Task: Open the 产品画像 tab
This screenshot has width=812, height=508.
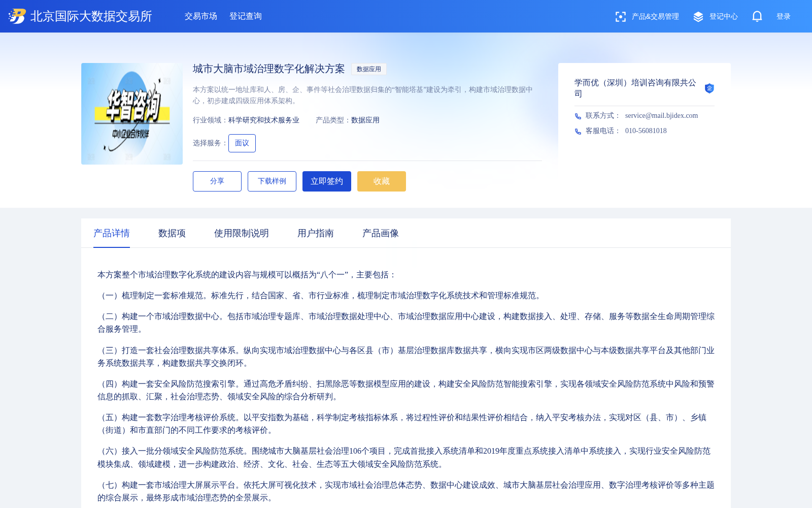Action: [x=381, y=233]
